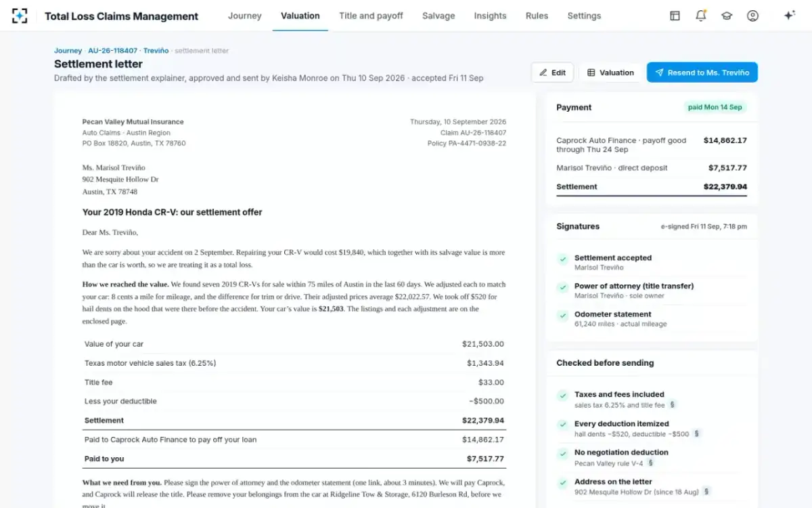Click the letter heading 'Your 2019 Honda CR-V: our settlement offer'
Screen dimensions: 812x508
[172, 212]
